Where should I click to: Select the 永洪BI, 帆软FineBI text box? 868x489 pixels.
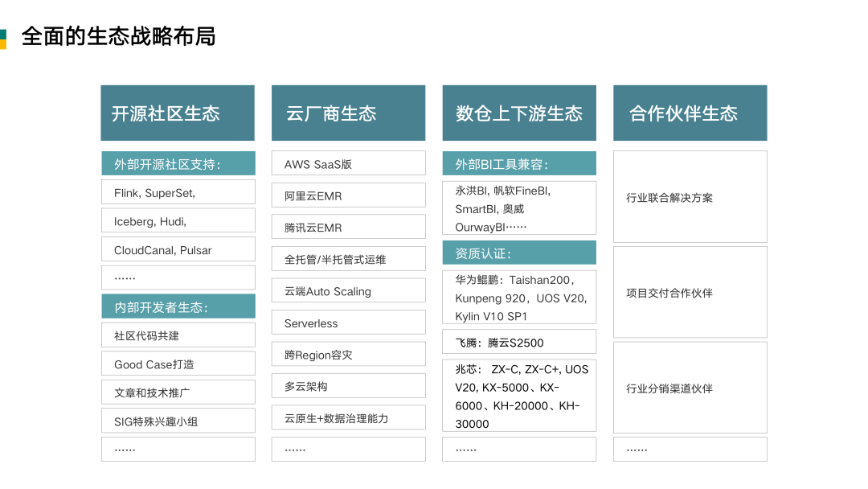coord(519,208)
